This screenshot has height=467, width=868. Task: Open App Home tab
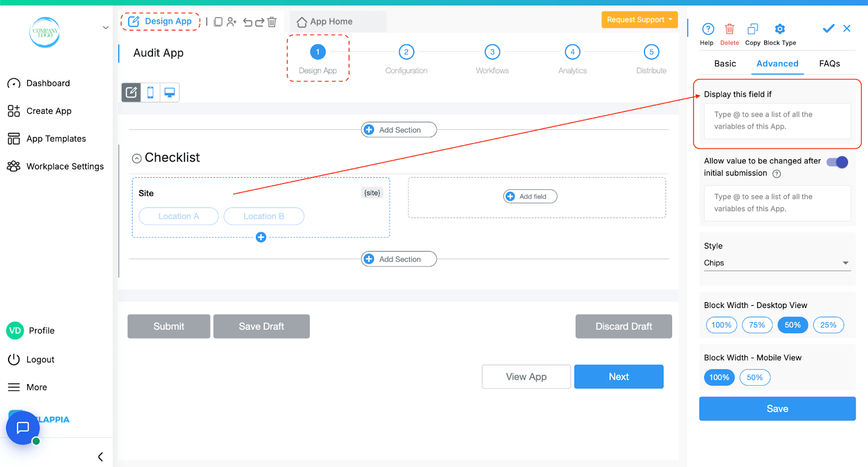point(325,22)
